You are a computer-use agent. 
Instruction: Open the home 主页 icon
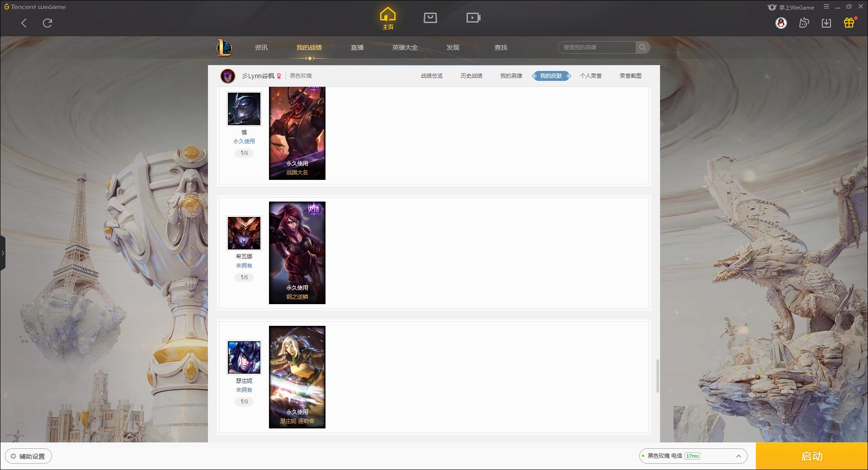388,19
